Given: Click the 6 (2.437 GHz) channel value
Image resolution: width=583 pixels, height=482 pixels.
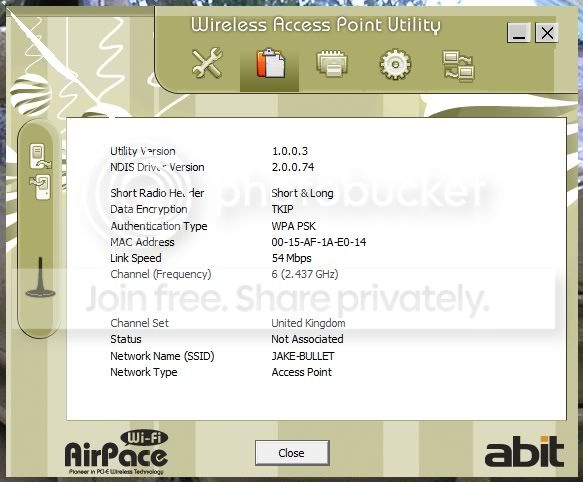Looking at the screenshot, I should coord(305,274).
